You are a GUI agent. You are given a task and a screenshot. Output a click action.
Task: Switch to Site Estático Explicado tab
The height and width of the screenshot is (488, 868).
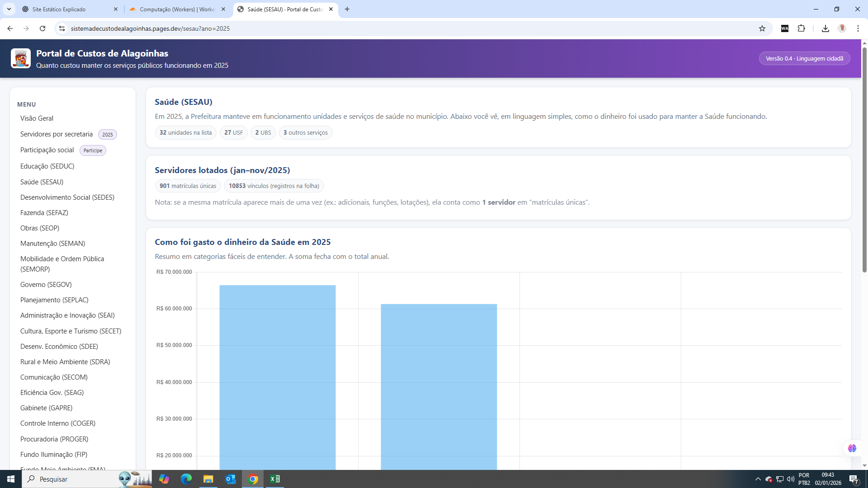click(x=68, y=9)
